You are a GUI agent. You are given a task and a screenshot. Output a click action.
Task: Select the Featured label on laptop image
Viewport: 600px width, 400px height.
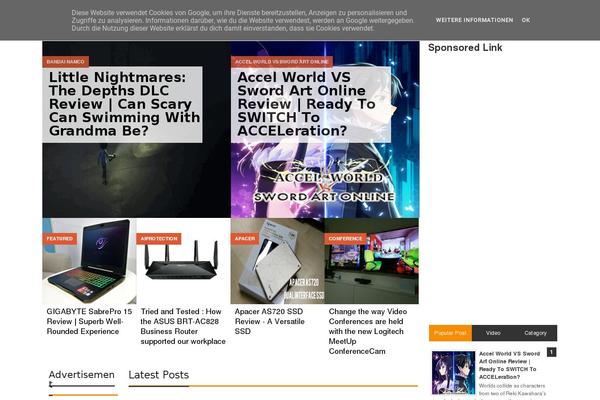coord(60,238)
